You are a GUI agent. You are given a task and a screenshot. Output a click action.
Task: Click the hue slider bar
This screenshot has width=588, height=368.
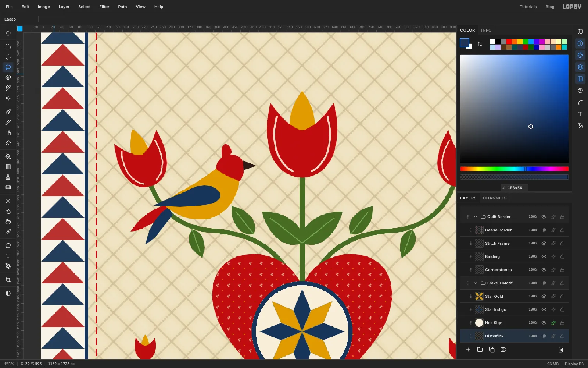click(x=514, y=169)
